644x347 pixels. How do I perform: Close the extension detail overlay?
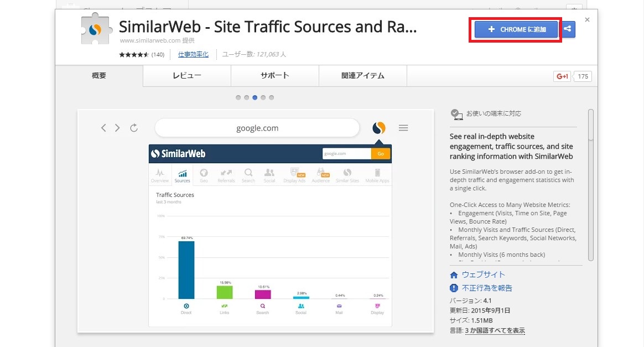point(588,20)
